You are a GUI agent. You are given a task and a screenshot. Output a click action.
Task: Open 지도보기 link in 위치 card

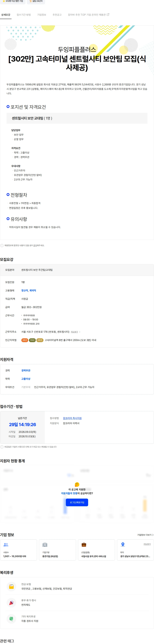147,544
